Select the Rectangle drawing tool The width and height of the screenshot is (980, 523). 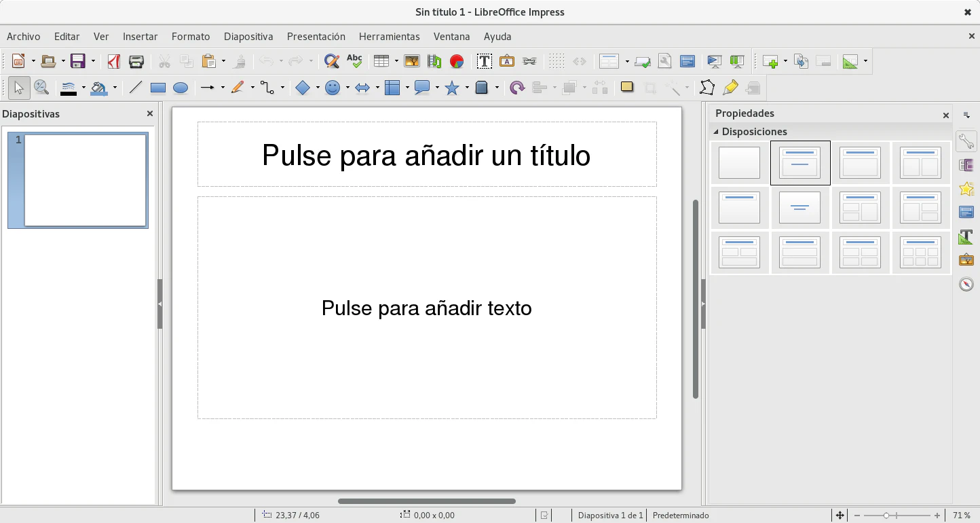[x=158, y=88]
